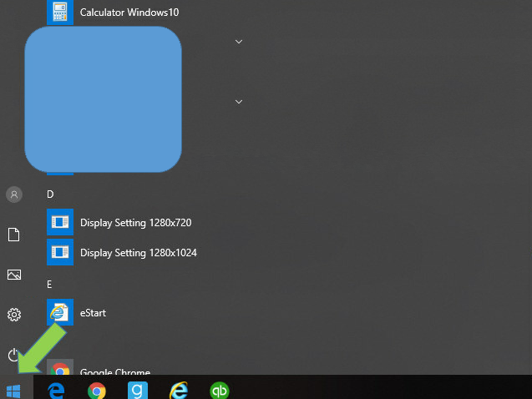This screenshot has height=399, width=532.
Task: Click the 'eStart' label
Action: [93, 313]
